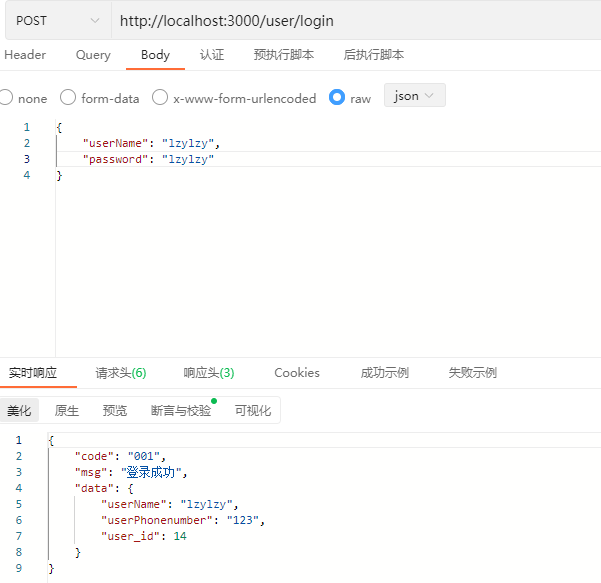Open the 认证 tab
Image resolution: width=601 pixels, height=583 pixels.
[212, 55]
